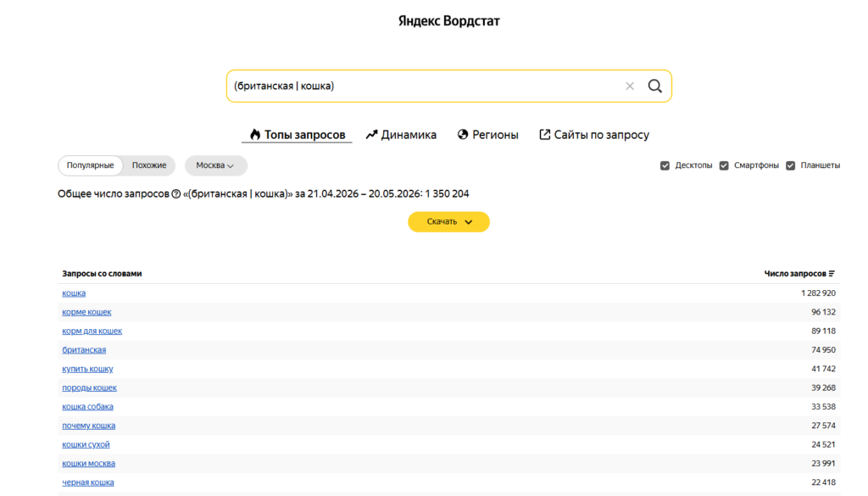Open the кошка query link
Image resolution: width=868 pixels, height=496 pixels.
click(74, 293)
